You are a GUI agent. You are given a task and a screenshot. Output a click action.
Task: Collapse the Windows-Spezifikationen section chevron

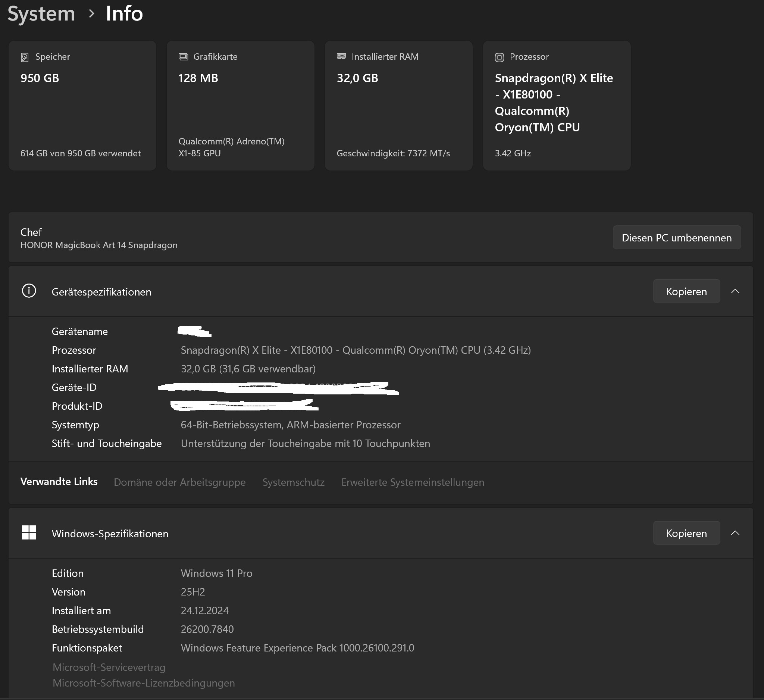735,533
